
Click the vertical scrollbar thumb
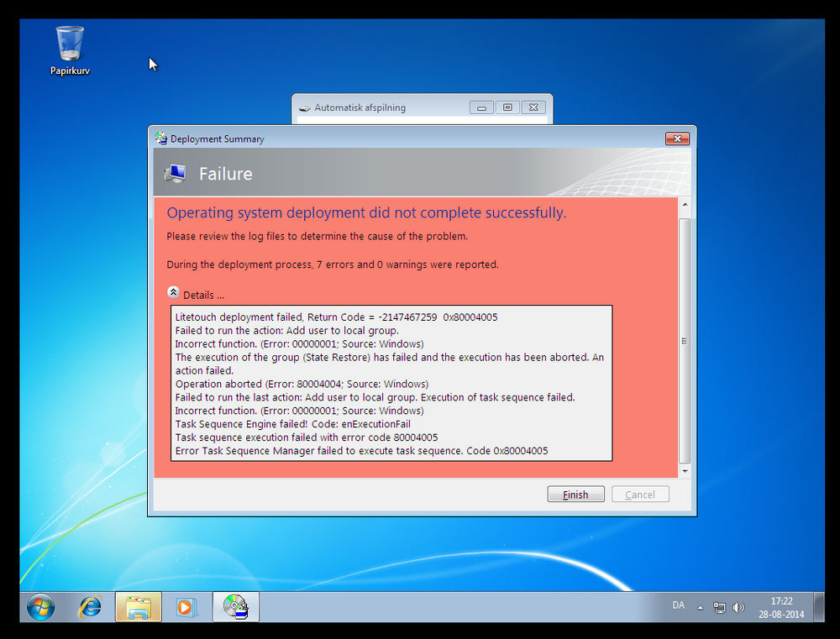pyautogui.click(x=685, y=341)
